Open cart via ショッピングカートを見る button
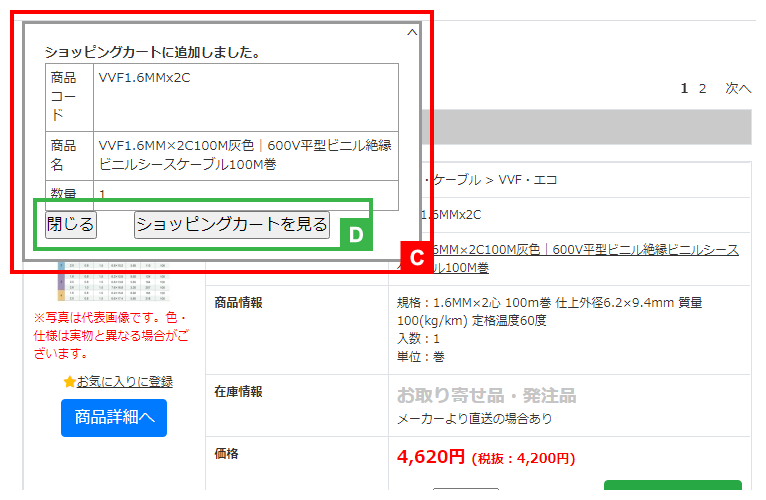The width and height of the screenshot is (766, 500). tap(231, 225)
